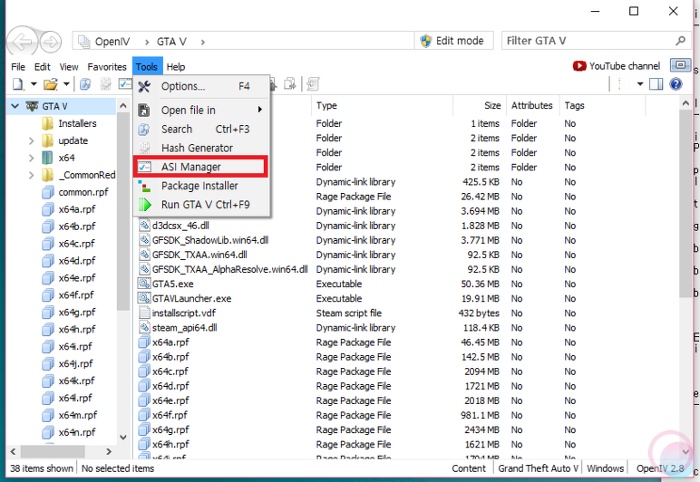Image resolution: width=700 pixels, height=482 pixels.
Task: Click the Edit mode button
Action: (x=454, y=41)
